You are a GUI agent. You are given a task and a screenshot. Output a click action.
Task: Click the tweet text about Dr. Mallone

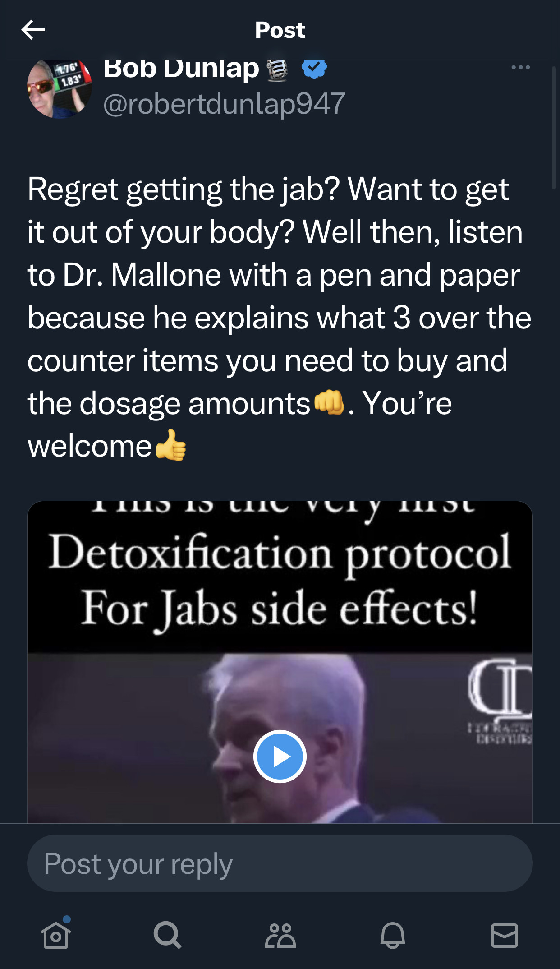[x=280, y=317]
